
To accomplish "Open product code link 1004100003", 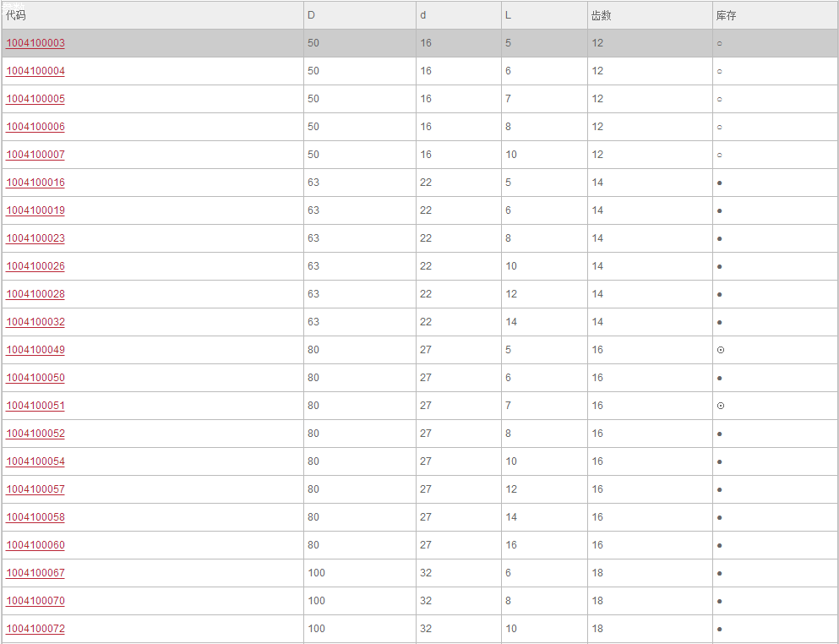I will (x=35, y=43).
